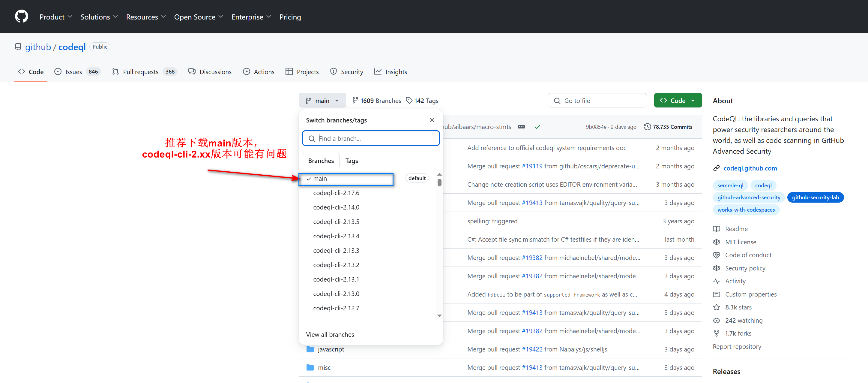This screenshot has width=868, height=383.
Task: Open the green Code dropdown
Action: click(x=678, y=101)
